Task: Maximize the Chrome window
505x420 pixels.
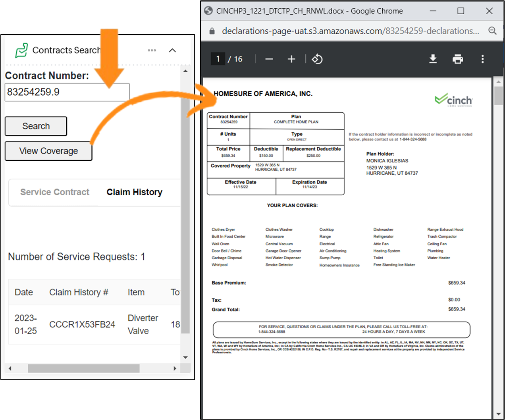Action: pos(461,11)
